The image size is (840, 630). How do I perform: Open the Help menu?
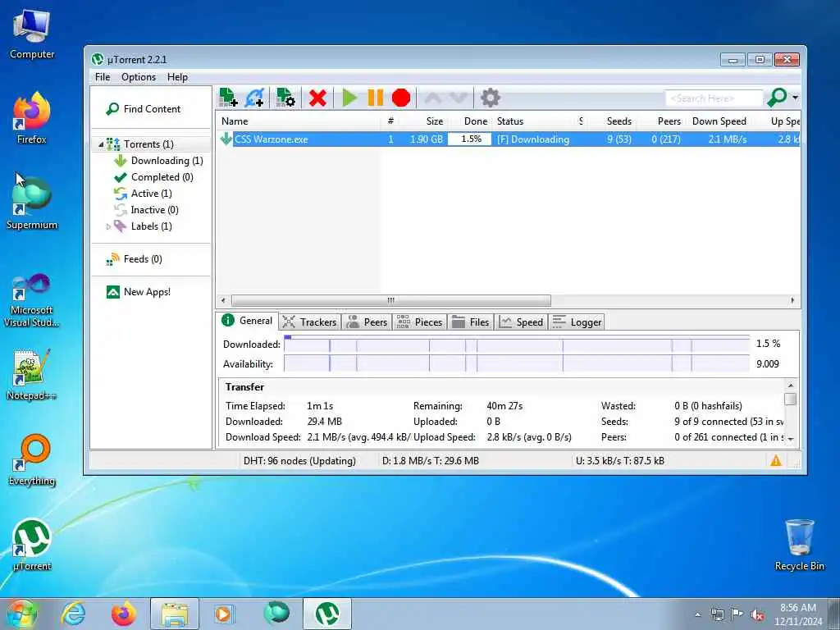[x=177, y=77]
